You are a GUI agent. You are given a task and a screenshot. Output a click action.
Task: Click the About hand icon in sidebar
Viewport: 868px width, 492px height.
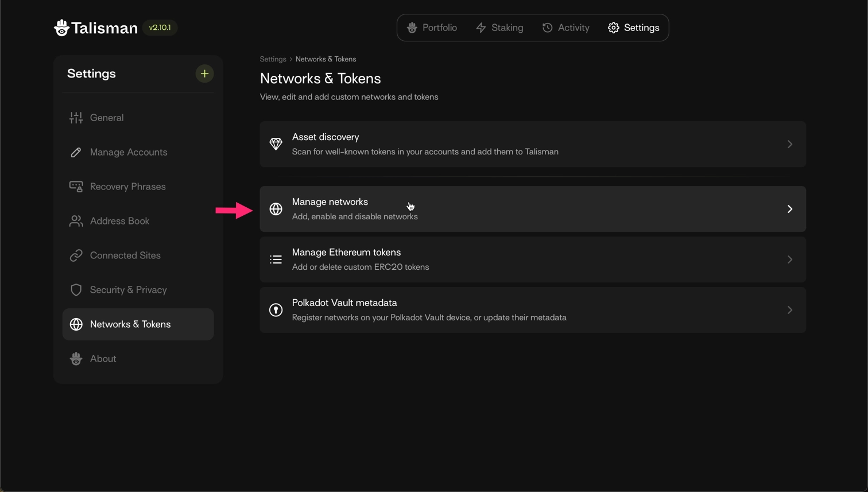(76, 359)
